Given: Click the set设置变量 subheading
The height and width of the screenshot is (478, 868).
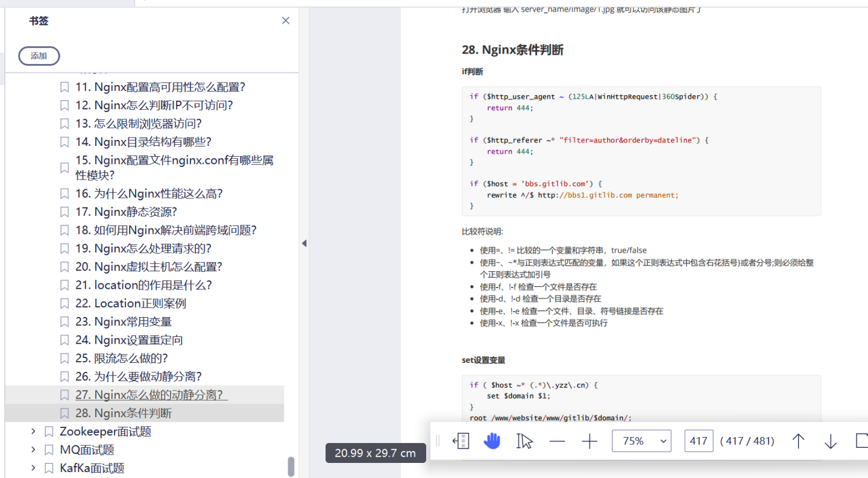Looking at the screenshot, I should tap(483, 360).
